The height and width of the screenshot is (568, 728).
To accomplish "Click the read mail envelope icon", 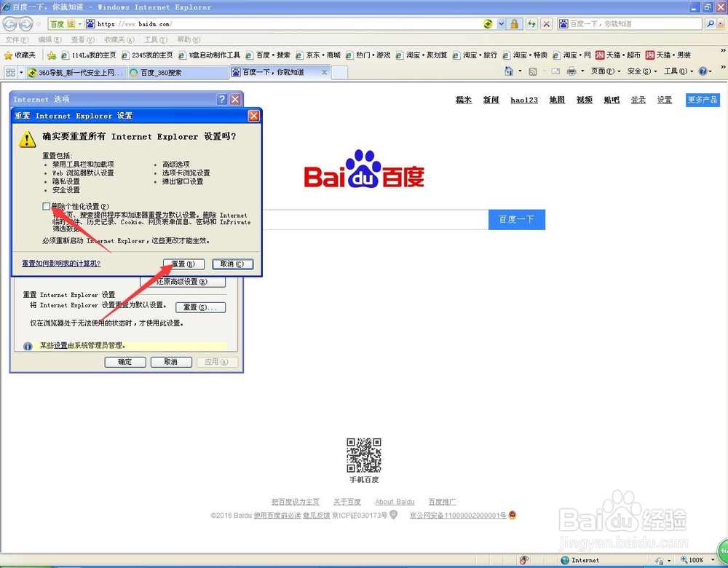I will (x=555, y=71).
